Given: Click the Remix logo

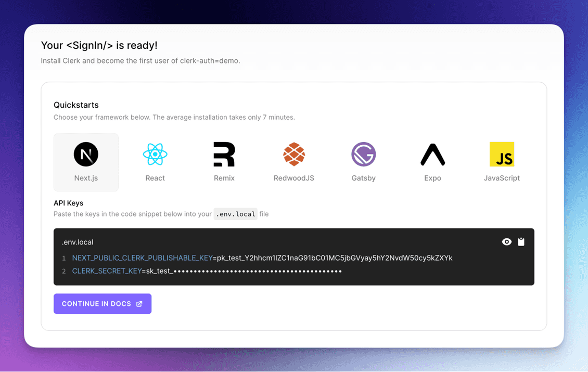Looking at the screenshot, I should 224,154.
